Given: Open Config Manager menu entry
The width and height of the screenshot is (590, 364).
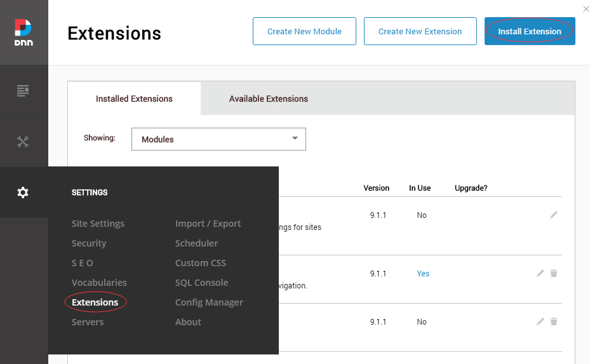Looking at the screenshot, I should point(209,302).
